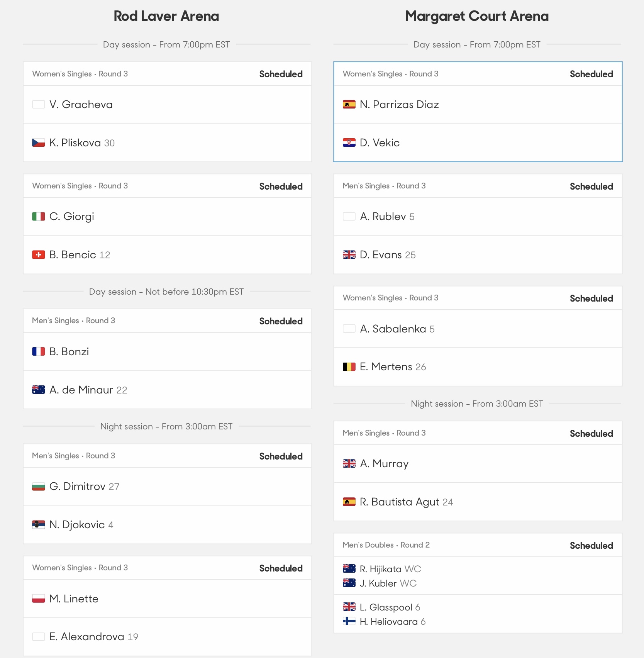This screenshot has width=644, height=658.
Task: Open A. Murray player link
Action: pyautogui.click(x=384, y=463)
